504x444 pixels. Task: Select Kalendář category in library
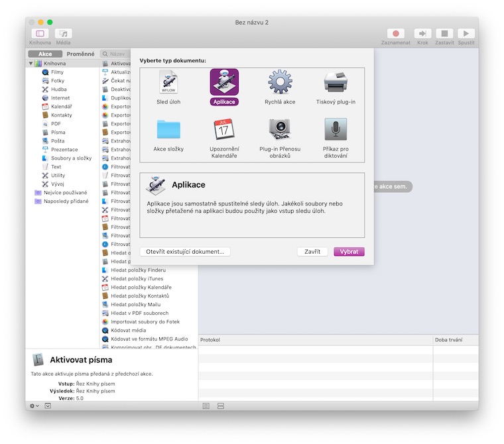(62, 106)
